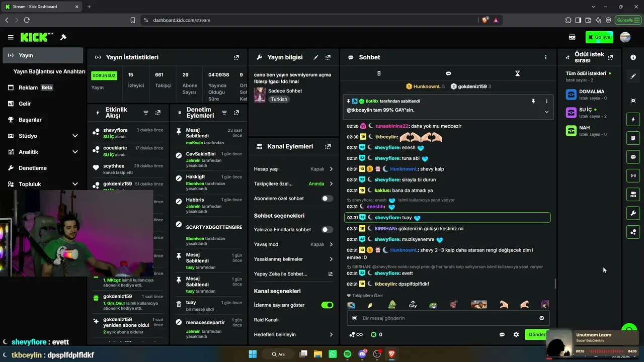Screen dimensions: 644x362
Task: Open Denetleme in the sidebar
Action: click(x=43, y=168)
